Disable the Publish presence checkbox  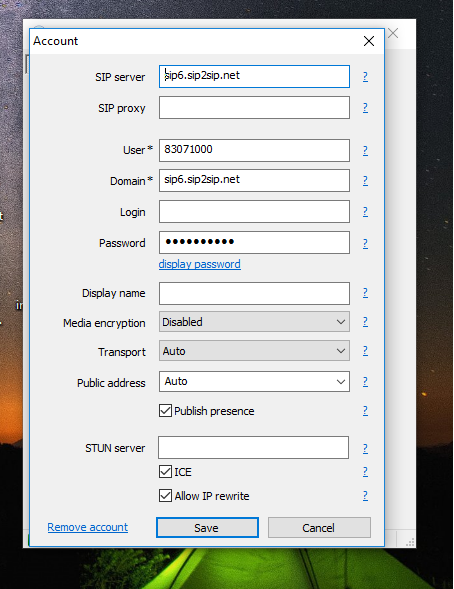pyautogui.click(x=165, y=411)
